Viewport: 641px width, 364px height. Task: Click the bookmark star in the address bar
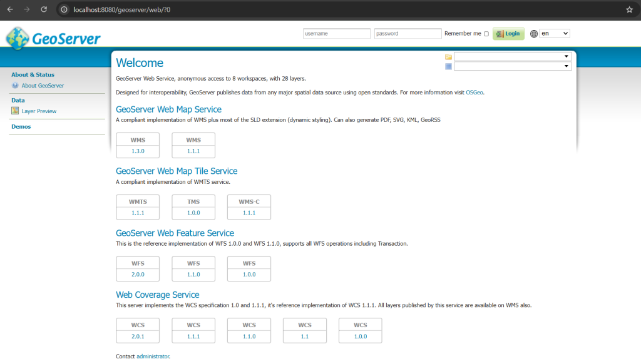(x=630, y=9)
